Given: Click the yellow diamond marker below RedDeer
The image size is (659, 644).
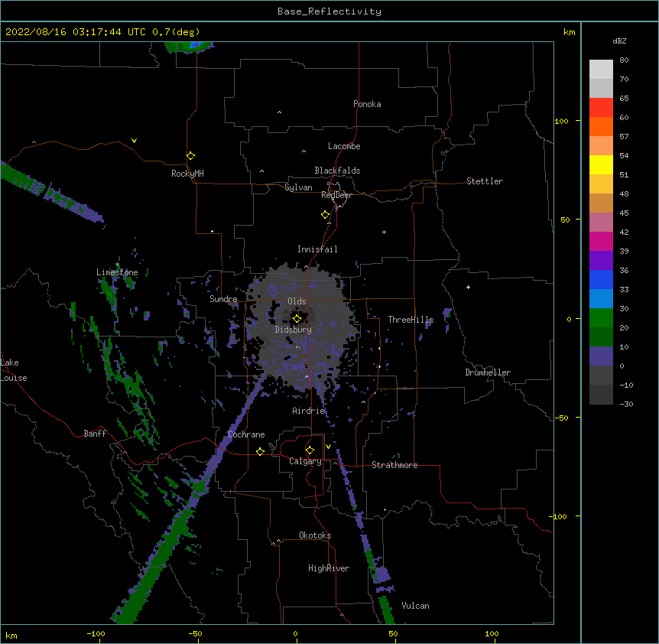Looking at the screenshot, I should 326,215.
